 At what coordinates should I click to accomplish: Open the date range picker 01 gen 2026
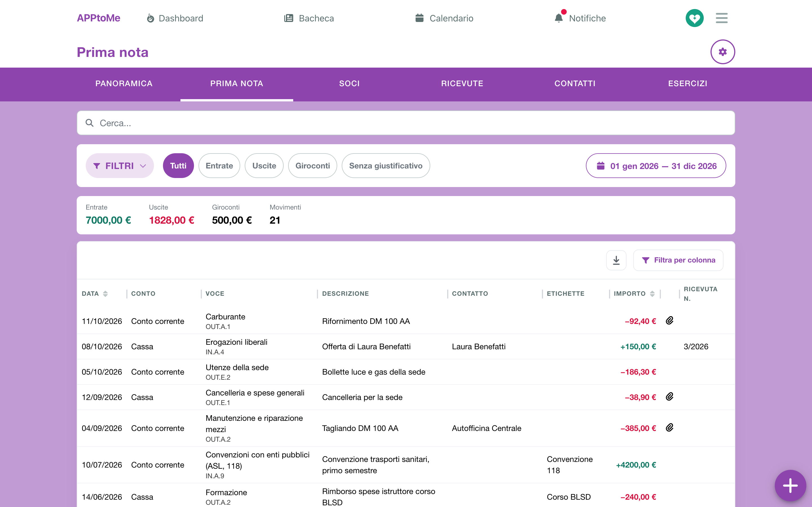pyautogui.click(x=656, y=166)
